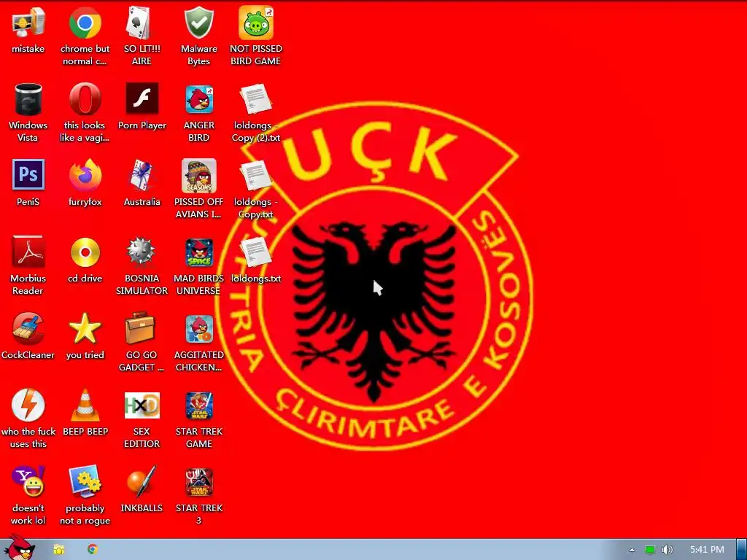This screenshot has width=747, height=560.
Task: Open File Explorer from the taskbar
Action: click(58, 550)
